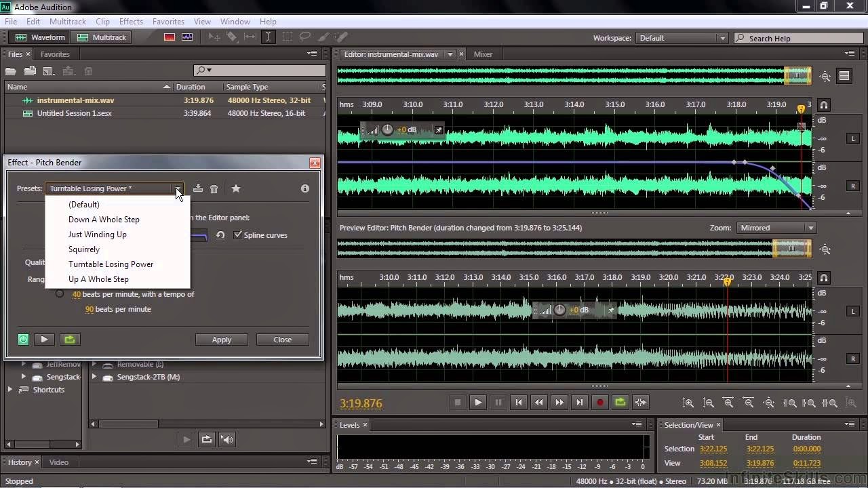Open Files panel options menu

pos(312,54)
